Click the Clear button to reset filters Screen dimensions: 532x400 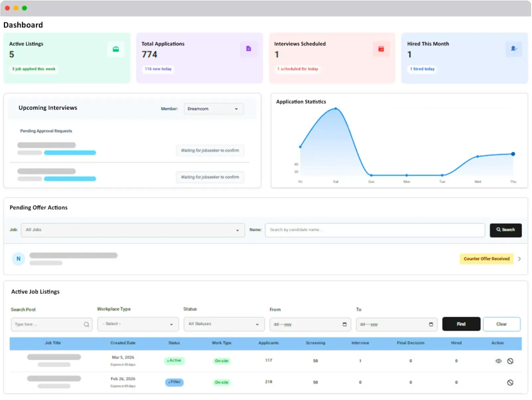pos(502,324)
